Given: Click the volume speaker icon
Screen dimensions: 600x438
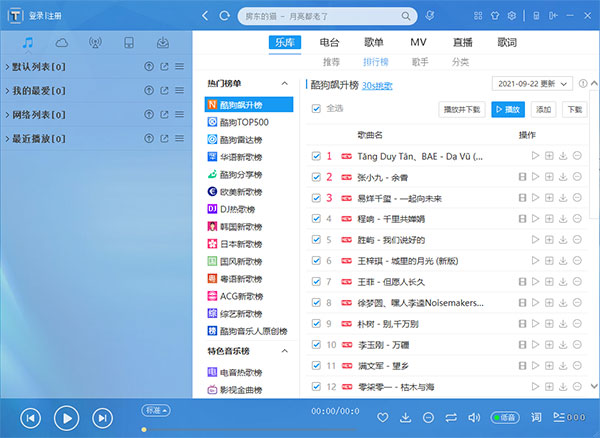Looking at the screenshot, I should pyautogui.click(x=474, y=417).
